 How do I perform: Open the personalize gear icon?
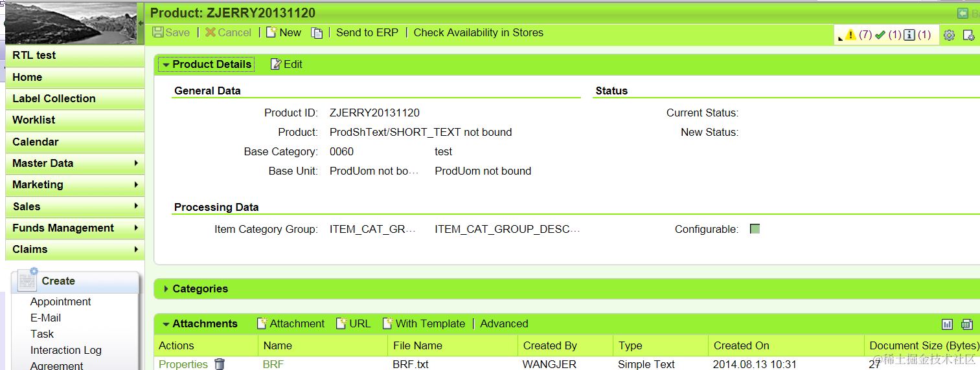[949, 35]
